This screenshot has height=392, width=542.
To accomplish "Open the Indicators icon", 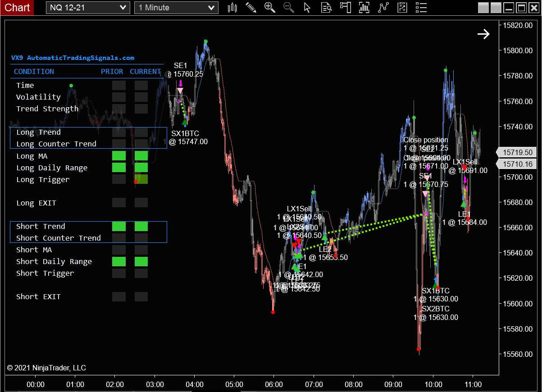I will pyautogui.click(x=364, y=8).
